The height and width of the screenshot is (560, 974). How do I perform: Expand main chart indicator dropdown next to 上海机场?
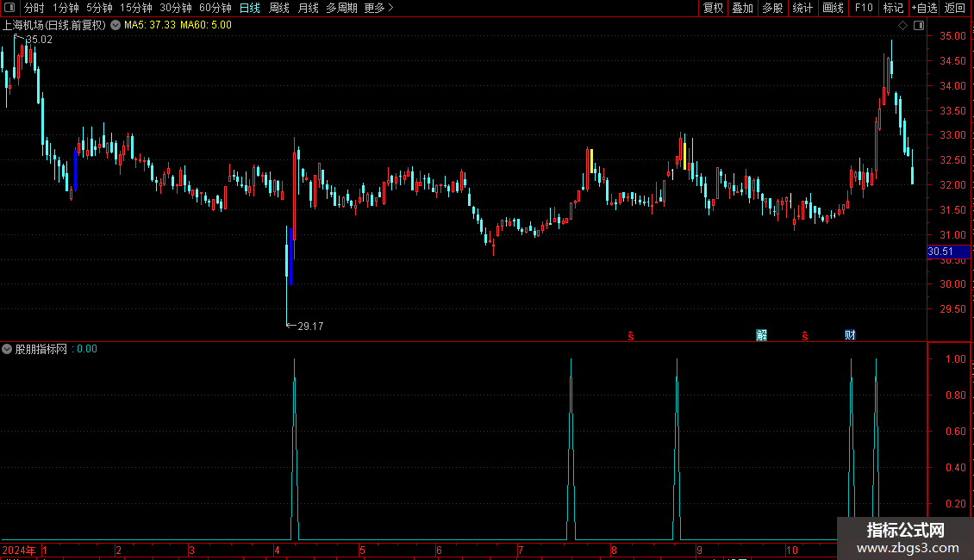(116, 25)
